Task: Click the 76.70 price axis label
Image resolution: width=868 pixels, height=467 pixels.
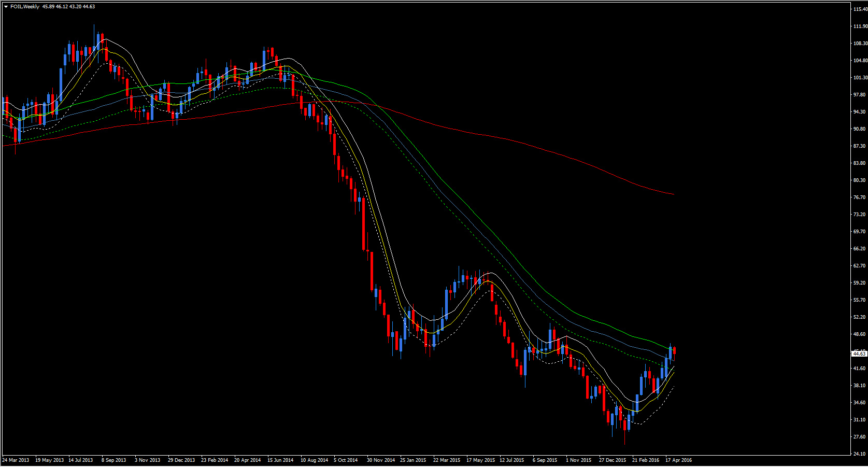Action: click(x=860, y=197)
